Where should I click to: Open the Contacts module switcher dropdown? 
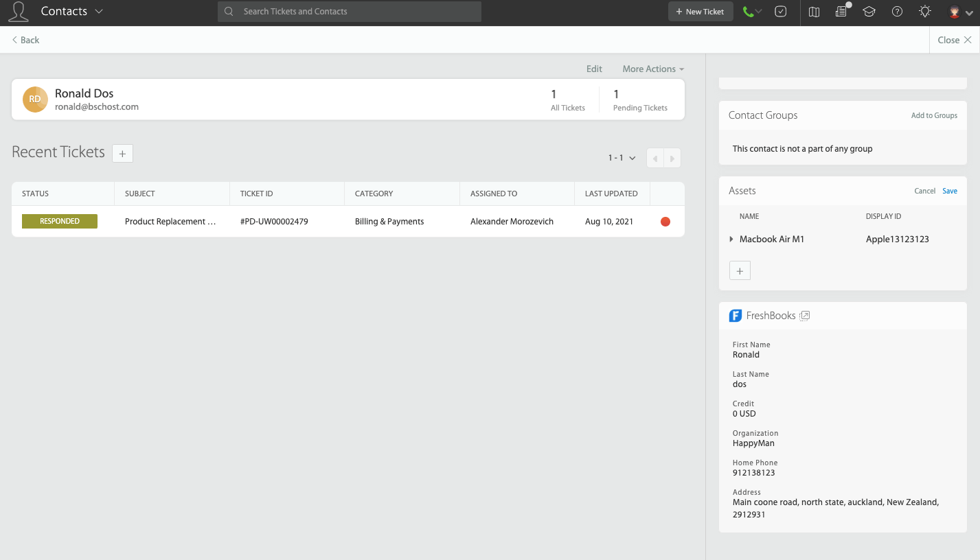(x=99, y=11)
